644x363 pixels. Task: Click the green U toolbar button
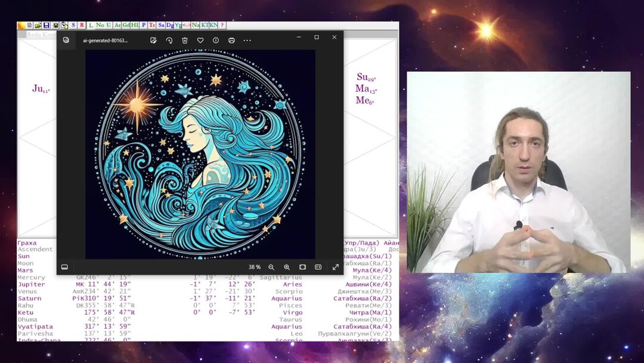[x=109, y=25]
